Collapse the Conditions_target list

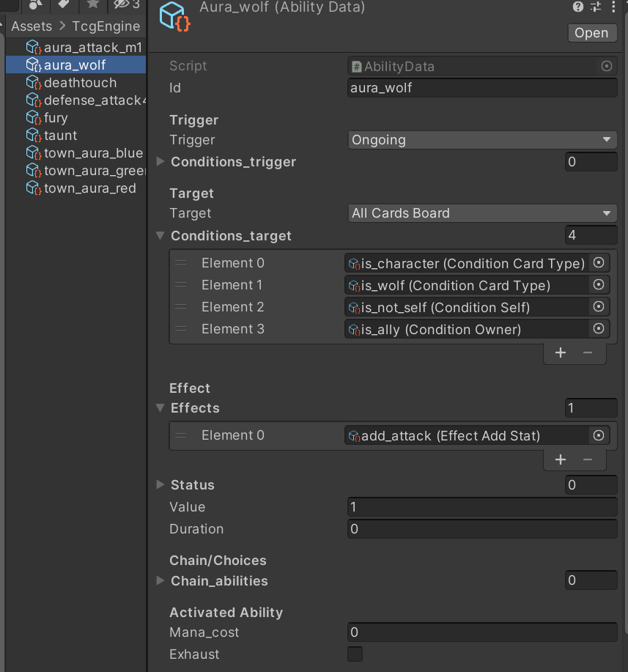click(160, 235)
